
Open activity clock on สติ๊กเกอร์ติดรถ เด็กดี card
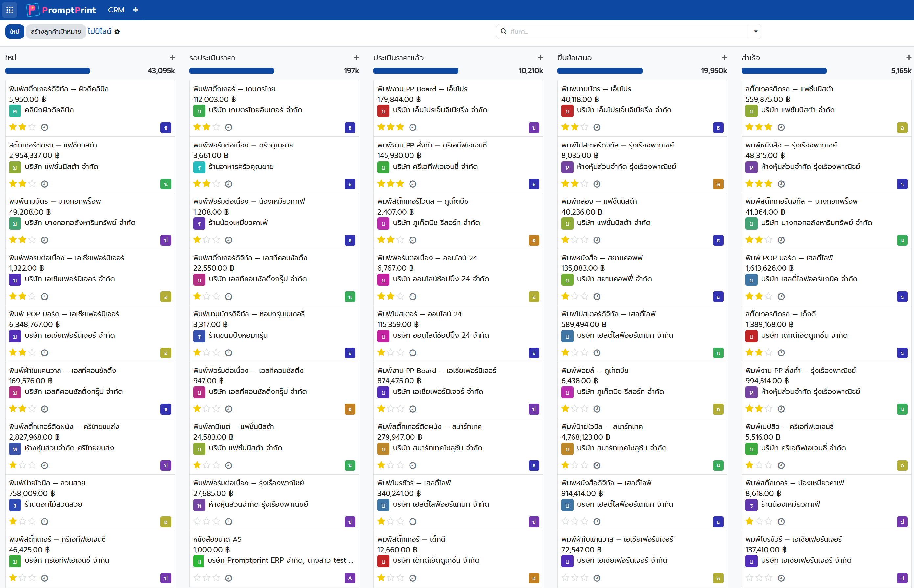pos(781,353)
